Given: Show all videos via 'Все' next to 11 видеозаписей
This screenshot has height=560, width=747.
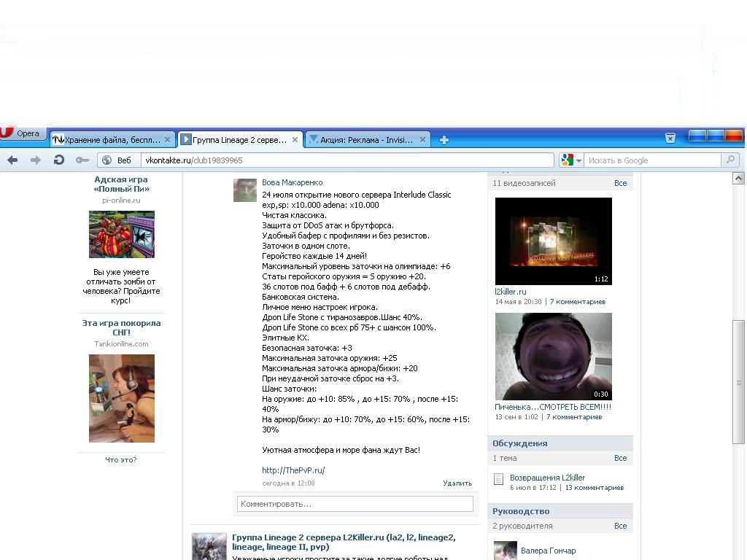Looking at the screenshot, I should click(x=620, y=183).
